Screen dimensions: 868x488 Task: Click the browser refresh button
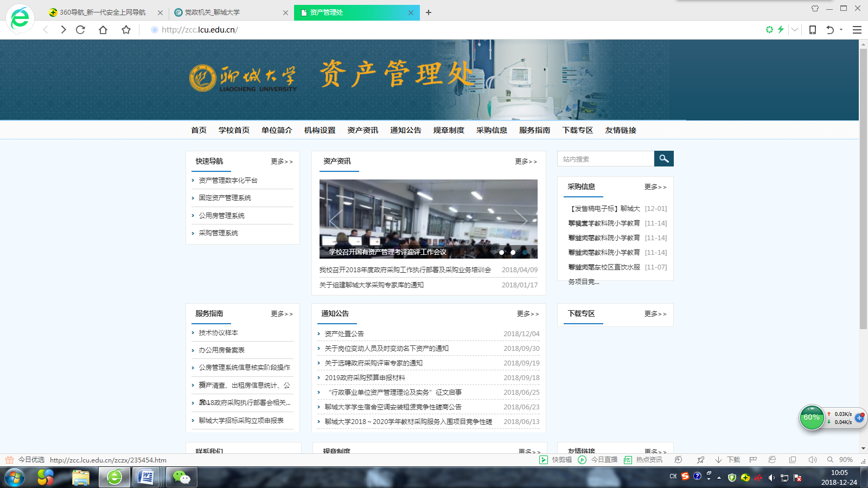(x=80, y=30)
